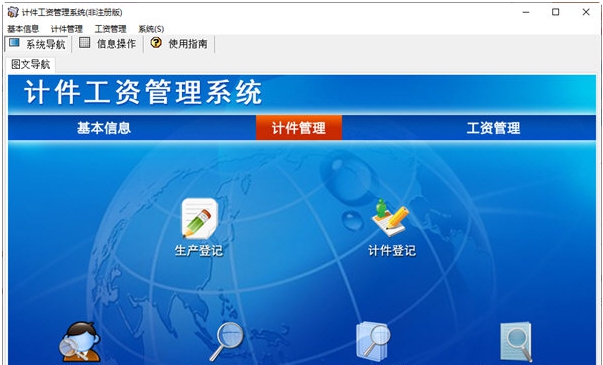Minimize the application window
Image resolution: width=603 pixels, height=365 pixels.
pyautogui.click(x=526, y=12)
